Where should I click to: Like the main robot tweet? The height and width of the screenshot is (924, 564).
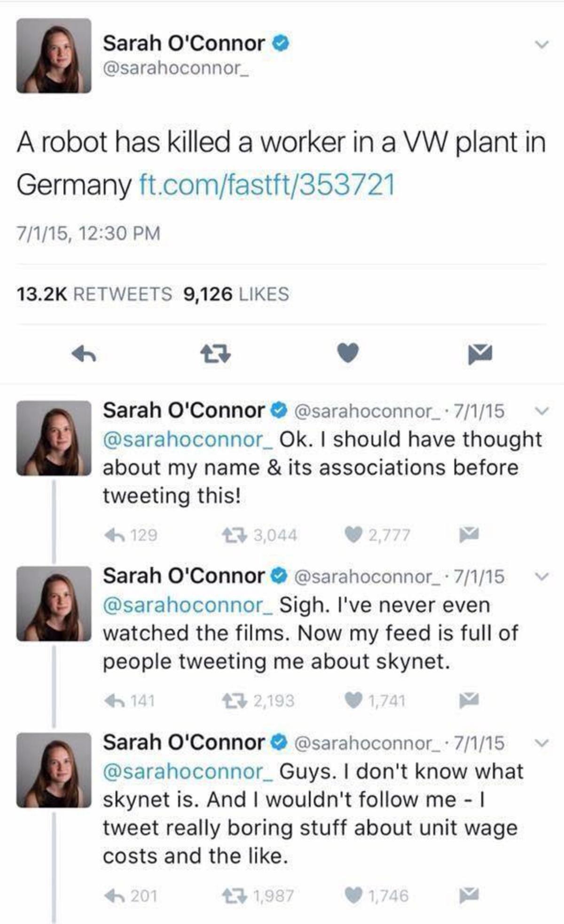tap(348, 353)
